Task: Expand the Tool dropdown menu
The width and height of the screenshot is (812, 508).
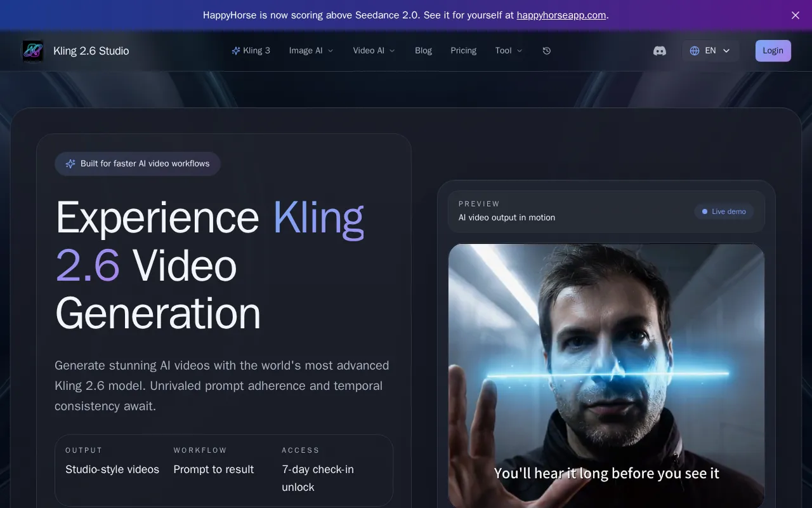Action: 509,51
